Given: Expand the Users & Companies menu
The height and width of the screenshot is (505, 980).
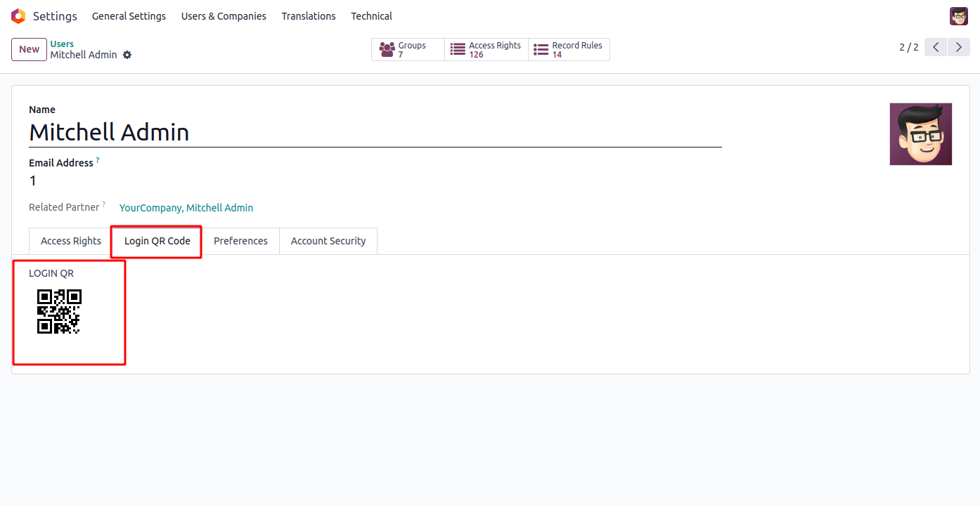Looking at the screenshot, I should (224, 16).
